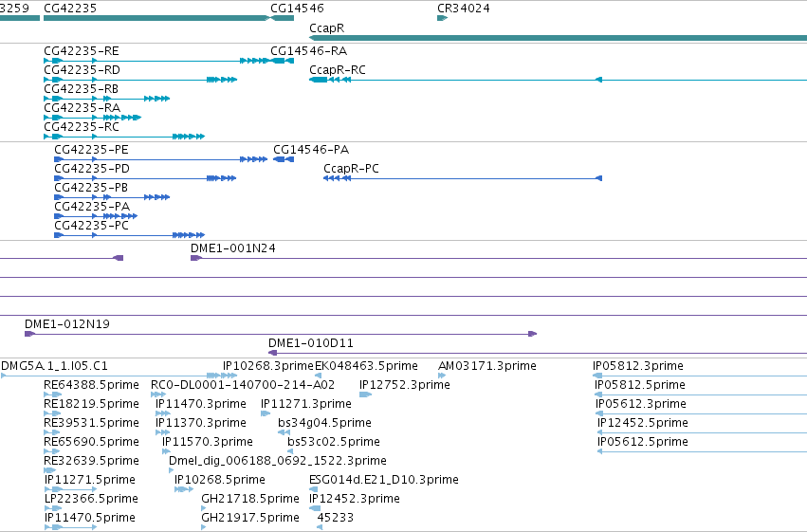807x532 pixels.
Task: Select EST IP12752.3prime
Action: point(405,385)
